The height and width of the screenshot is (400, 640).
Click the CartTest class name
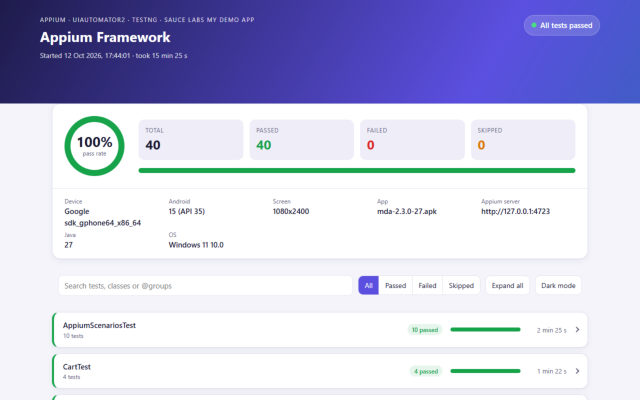pos(77,367)
